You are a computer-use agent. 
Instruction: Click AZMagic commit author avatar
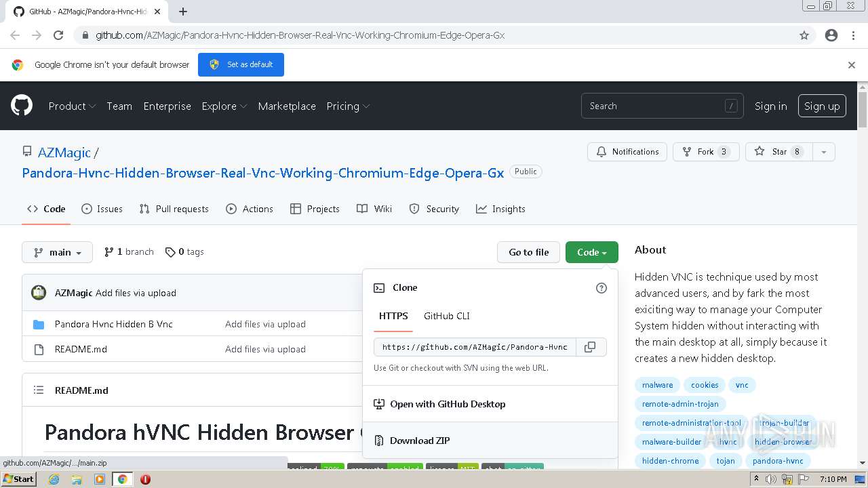pos(39,293)
